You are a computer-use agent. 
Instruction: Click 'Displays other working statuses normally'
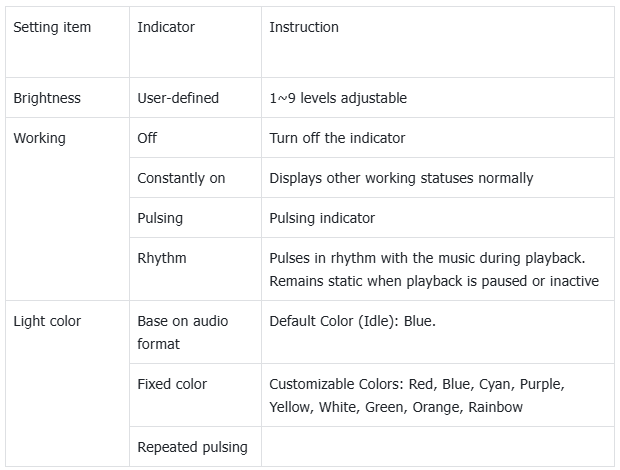[x=401, y=178]
